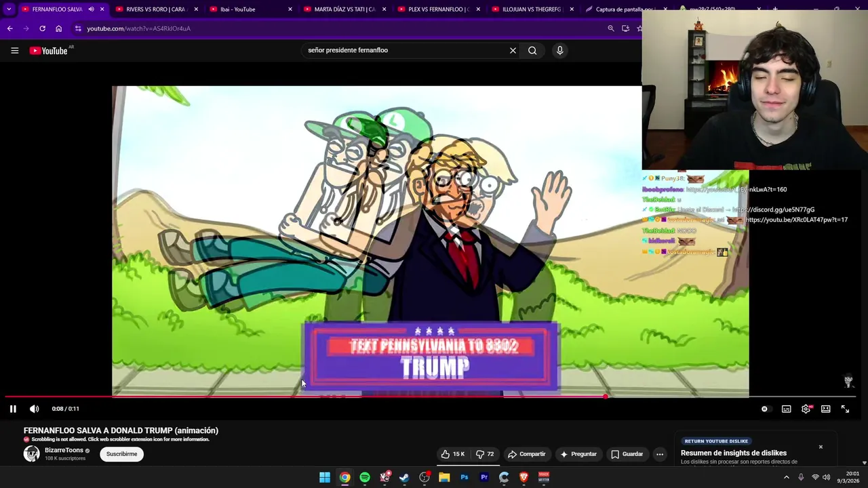Open browser zoom magnifier in address bar

(x=610, y=28)
